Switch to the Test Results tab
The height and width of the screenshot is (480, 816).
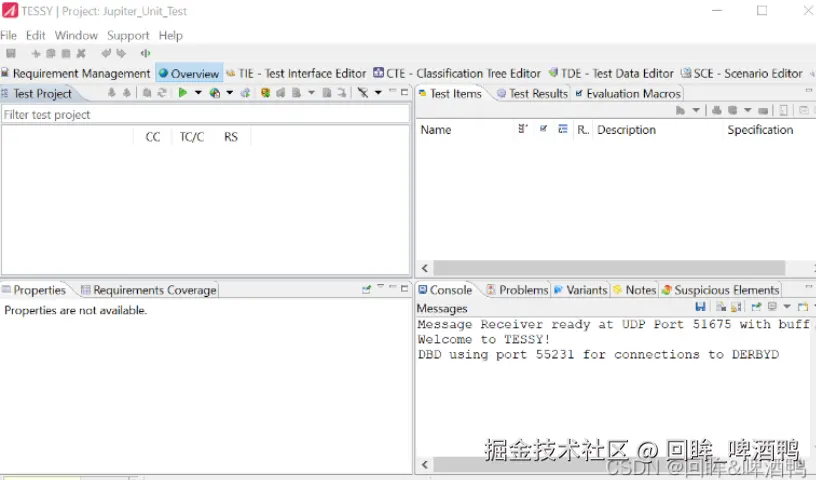532,94
